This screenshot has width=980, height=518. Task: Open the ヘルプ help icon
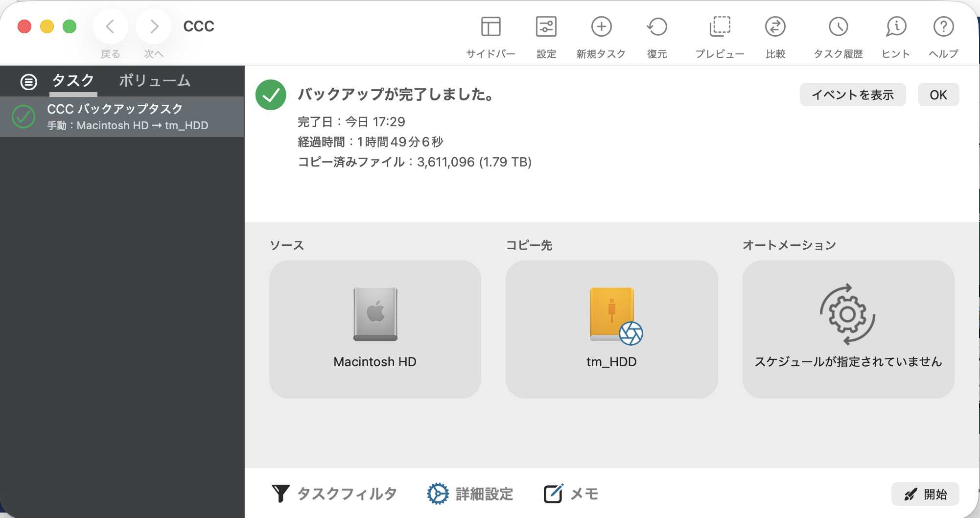click(x=943, y=27)
